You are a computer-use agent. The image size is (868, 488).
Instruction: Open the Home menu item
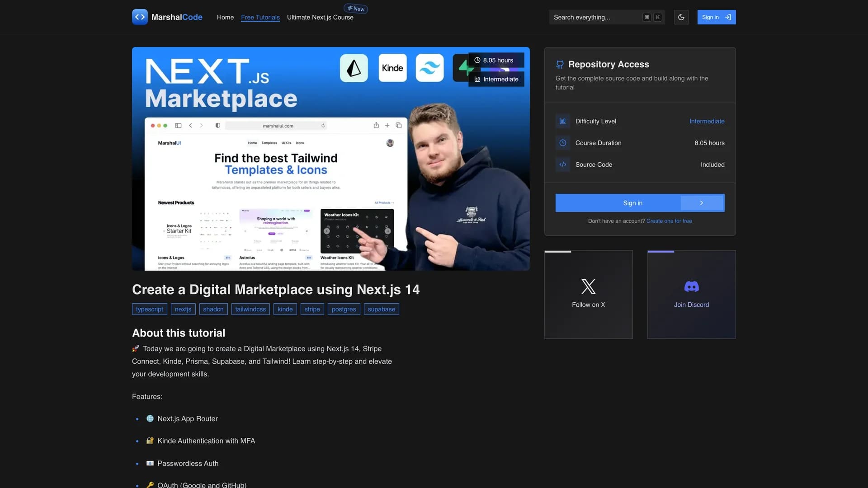point(225,17)
